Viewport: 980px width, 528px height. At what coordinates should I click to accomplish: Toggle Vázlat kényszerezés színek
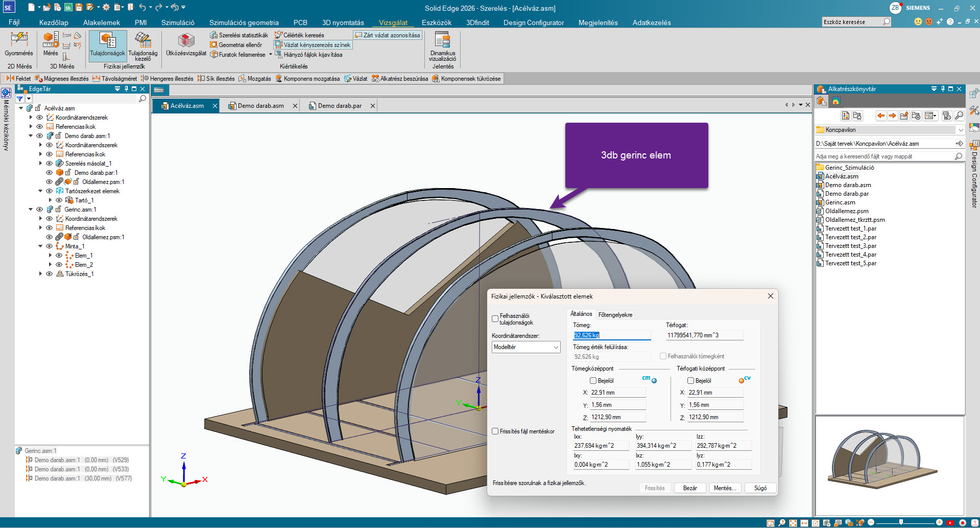pos(313,45)
